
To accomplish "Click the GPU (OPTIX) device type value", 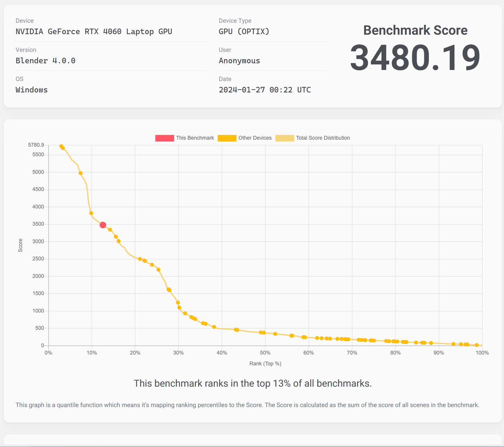I will coord(244,31).
